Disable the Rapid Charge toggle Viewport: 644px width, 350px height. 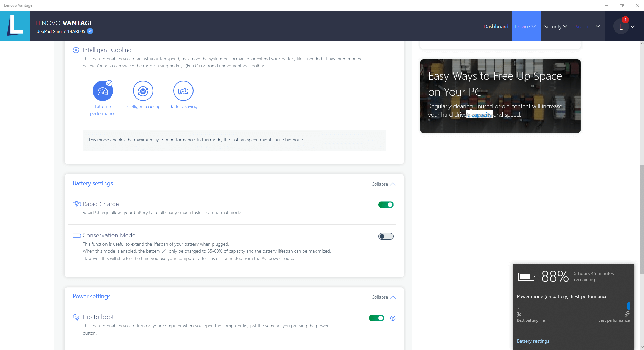386,205
